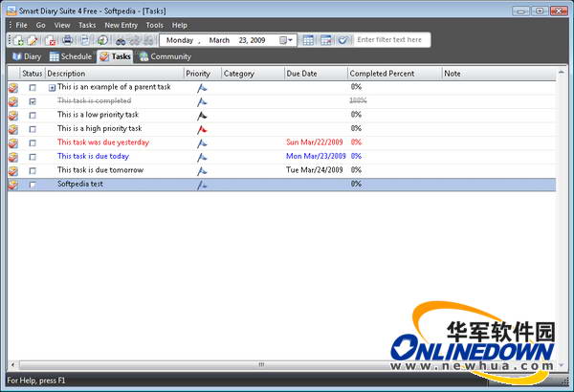Click the Print Preview page icon
574x392 pixels.
point(84,40)
